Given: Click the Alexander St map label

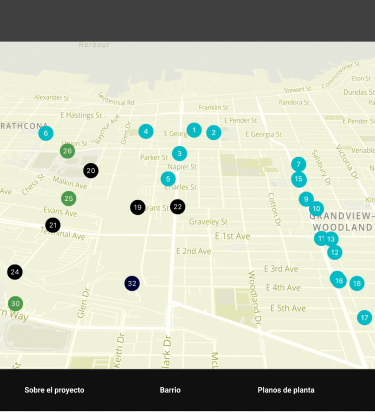Looking at the screenshot, I should [x=51, y=98].
